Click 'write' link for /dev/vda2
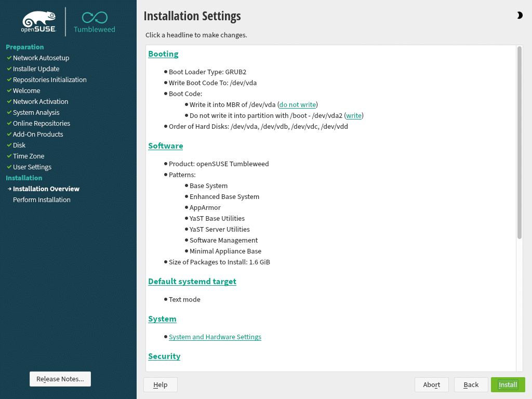This screenshot has width=532, height=399. click(354, 116)
